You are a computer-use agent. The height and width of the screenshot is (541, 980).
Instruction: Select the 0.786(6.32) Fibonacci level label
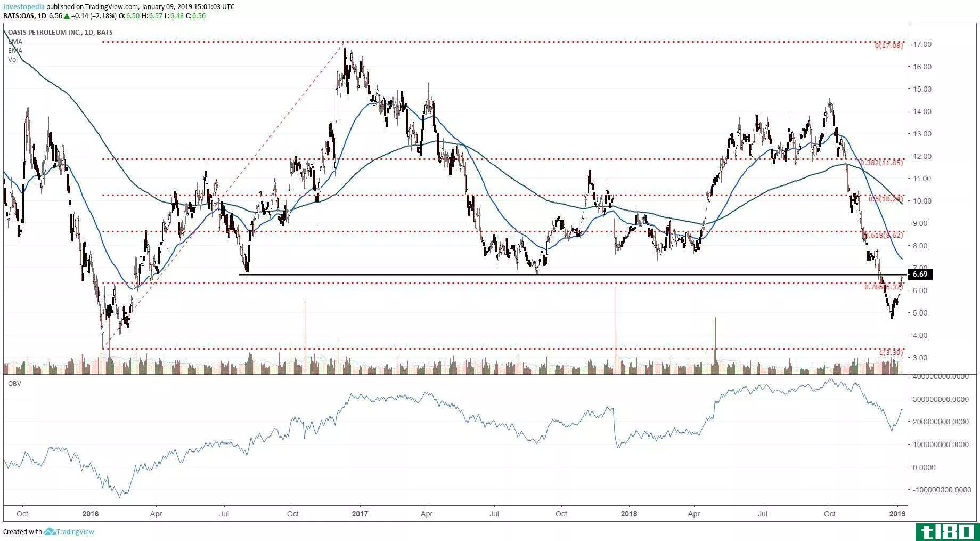[884, 287]
